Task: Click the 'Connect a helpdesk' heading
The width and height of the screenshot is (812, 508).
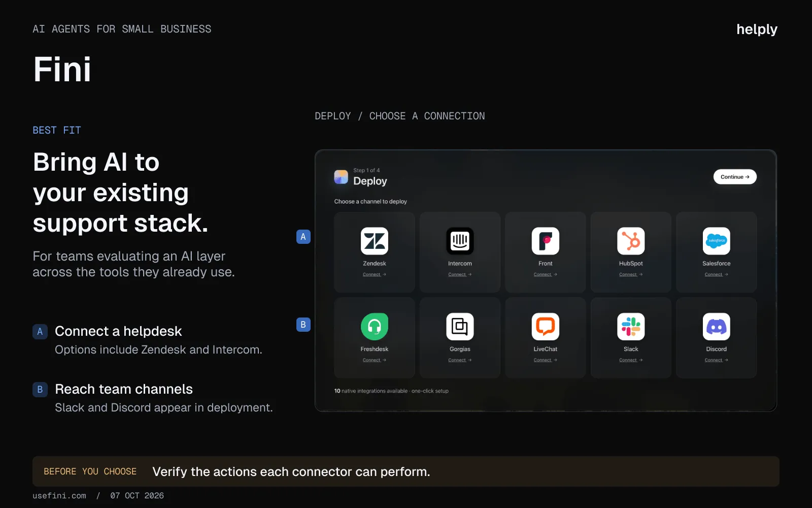Action: (118, 331)
